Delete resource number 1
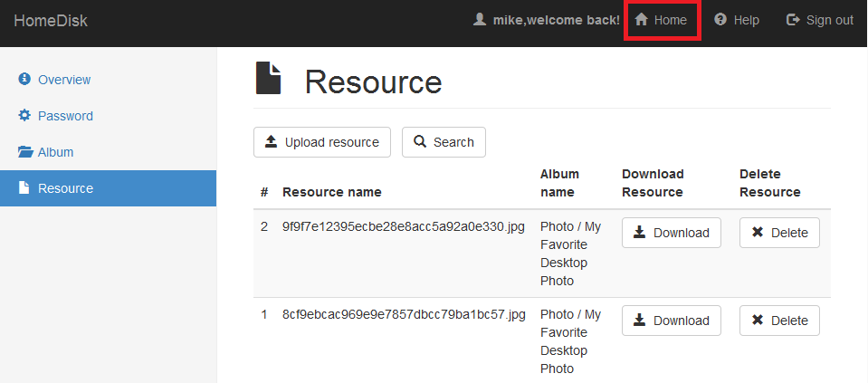This screenshot has height=383, width=868. click(x=779, y=321)
